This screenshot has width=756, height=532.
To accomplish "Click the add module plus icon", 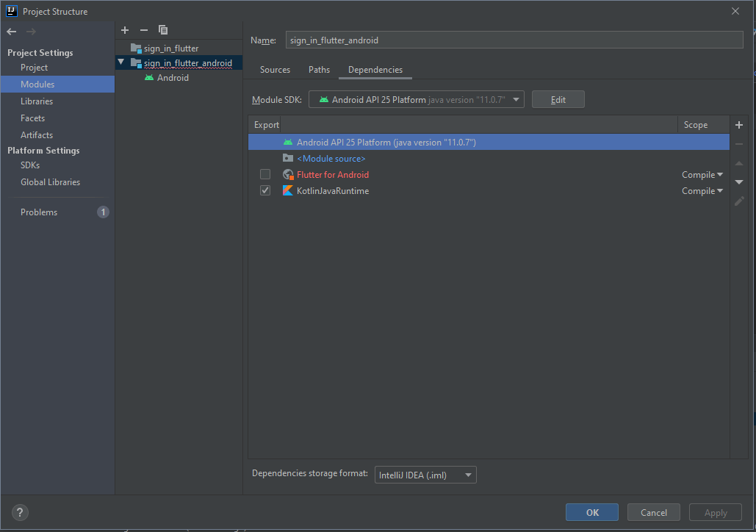I will [x=124, y=30].
